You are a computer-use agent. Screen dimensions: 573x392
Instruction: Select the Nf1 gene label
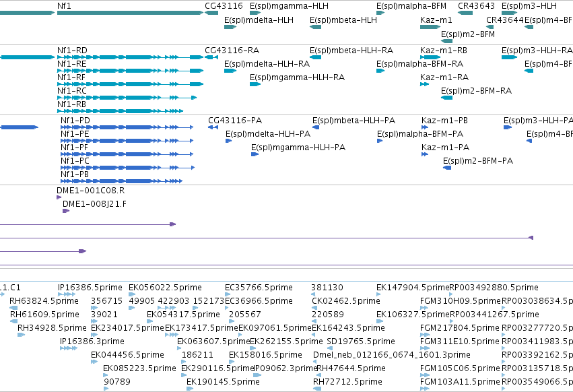tap(64, 6)
